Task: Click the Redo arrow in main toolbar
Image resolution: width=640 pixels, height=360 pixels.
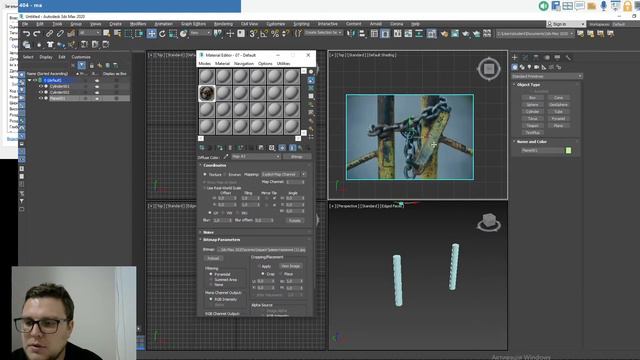Action: click(x=37, y=33)
